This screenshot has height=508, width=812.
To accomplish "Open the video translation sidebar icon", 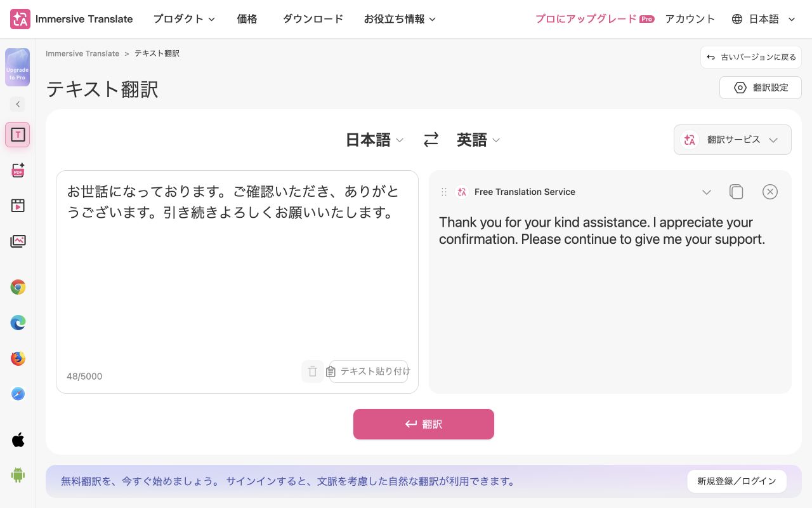I will pyautogui.click(x=18, y=206).
